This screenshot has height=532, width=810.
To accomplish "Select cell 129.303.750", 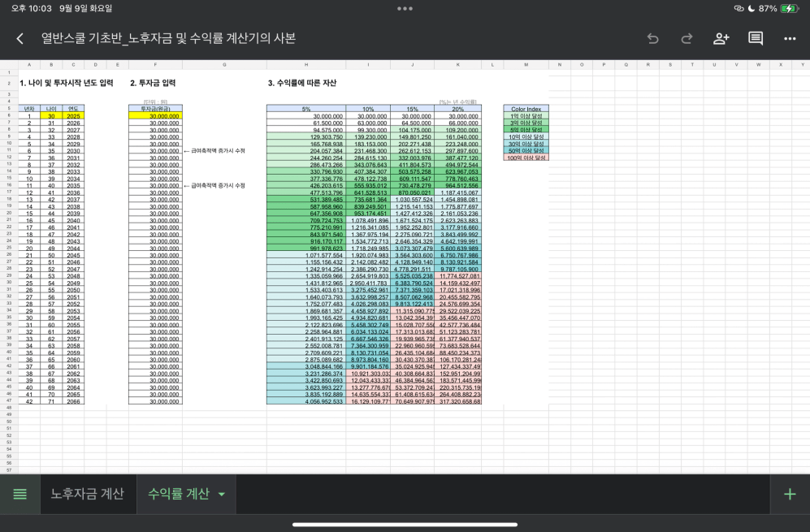I will coord(306,137).
